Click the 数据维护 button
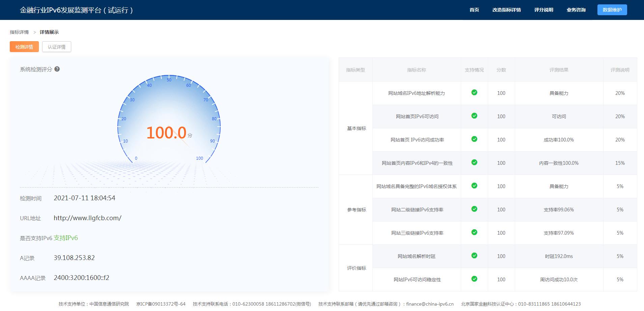644x311 pixels. [x=612, y=10]
